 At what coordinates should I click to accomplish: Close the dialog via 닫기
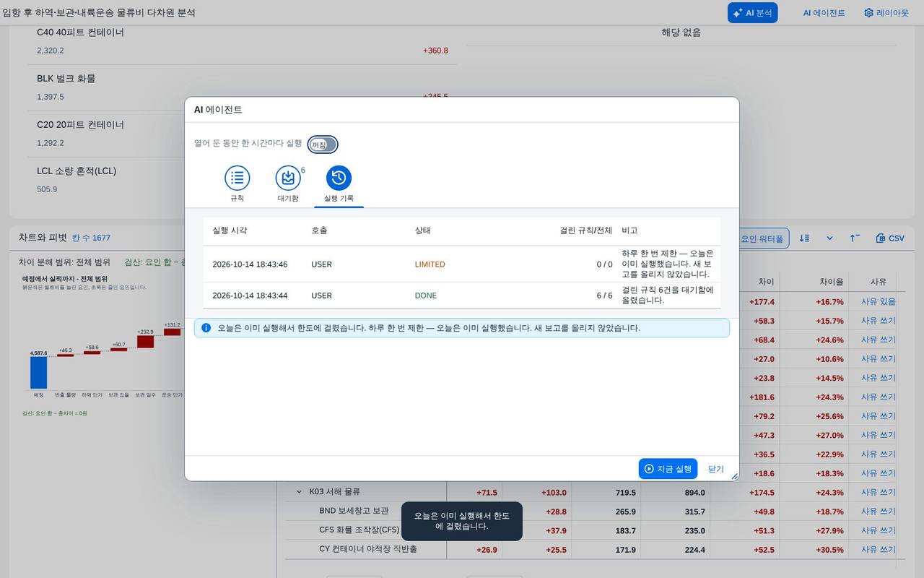point(715,469)
